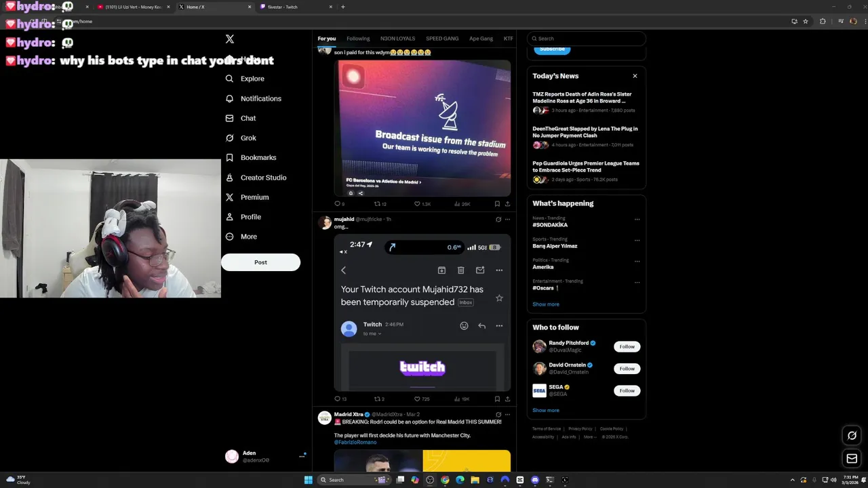Click Show more under What's happening

point(546,304)
